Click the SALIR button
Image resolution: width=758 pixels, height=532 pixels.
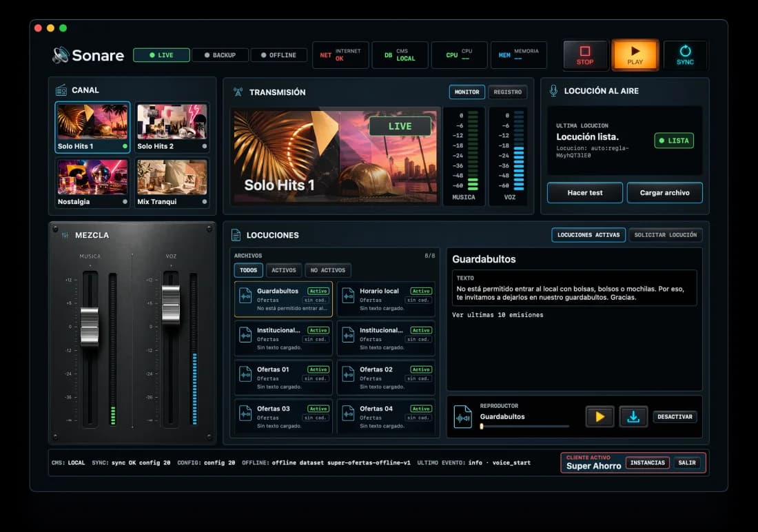click(x=687, y=463)
